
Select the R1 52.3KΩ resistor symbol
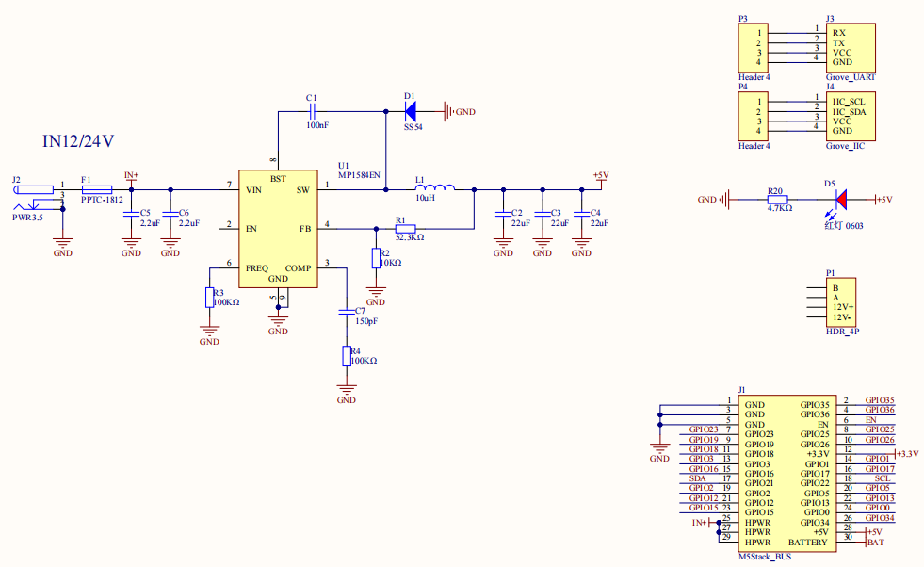pos(406,228)
